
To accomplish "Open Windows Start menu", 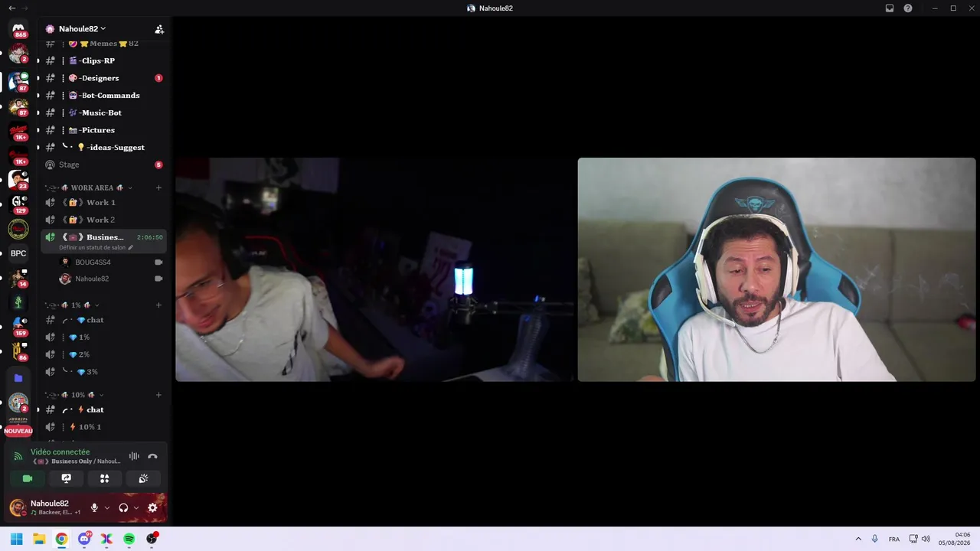I will [x=16, y=539].
